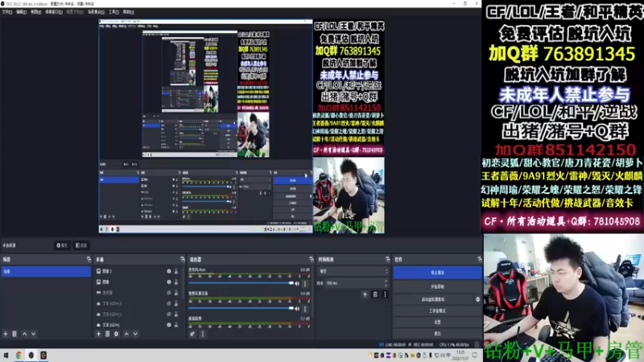Viewport: 644px width, 362px height.
Task: Switch to OBS Studio taskbar icon
Action: pyautogui.click(x=31, y=356)
